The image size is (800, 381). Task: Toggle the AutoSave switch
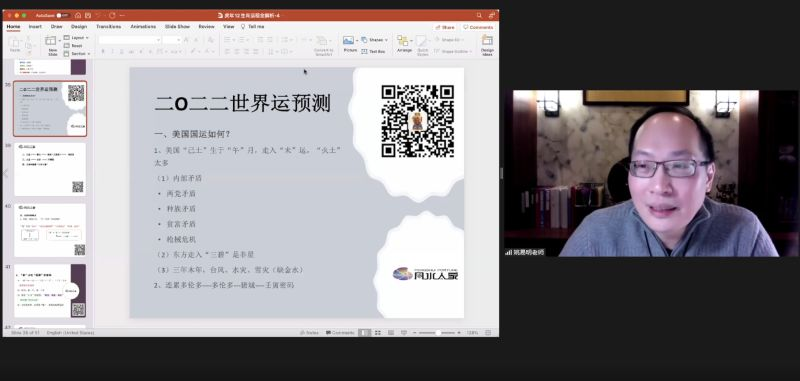click(63, 15)
